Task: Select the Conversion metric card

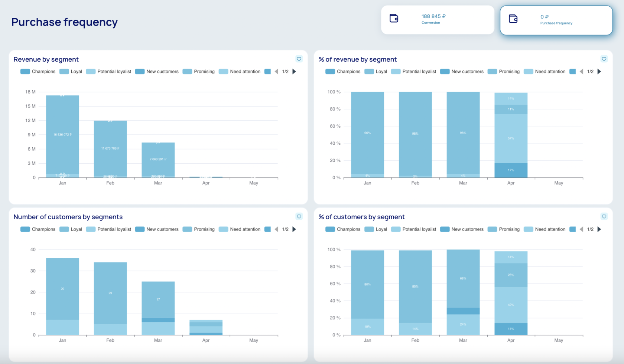Action: (x=438, y=20)
